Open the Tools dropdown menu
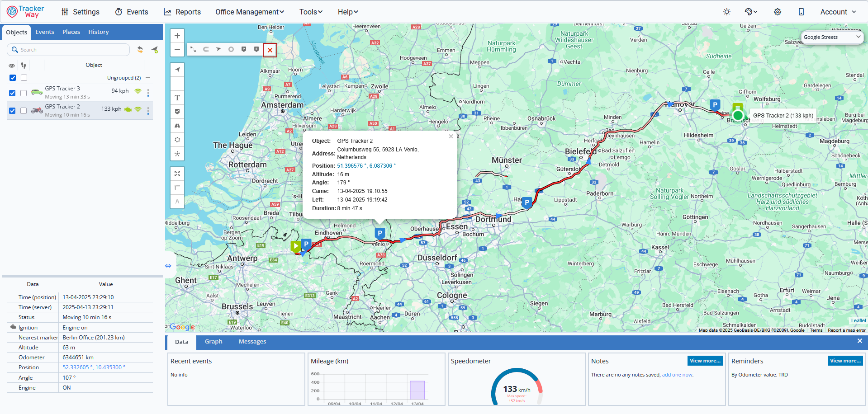 [311, 12]
